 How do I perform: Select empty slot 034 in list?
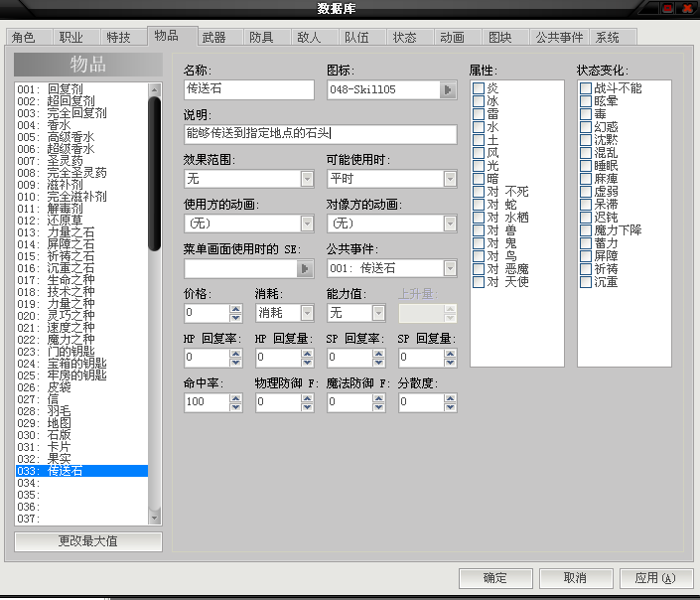[x=81, y=483]
